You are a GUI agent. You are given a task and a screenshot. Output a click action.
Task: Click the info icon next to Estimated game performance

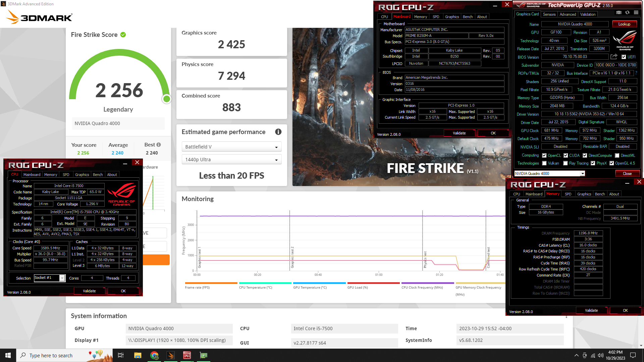point(278,132)
